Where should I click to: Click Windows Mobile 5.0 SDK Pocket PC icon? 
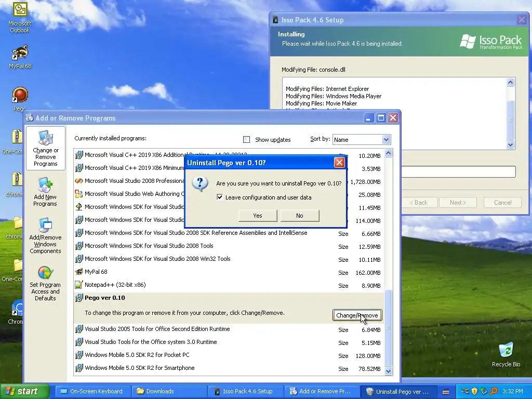point(79,355)
